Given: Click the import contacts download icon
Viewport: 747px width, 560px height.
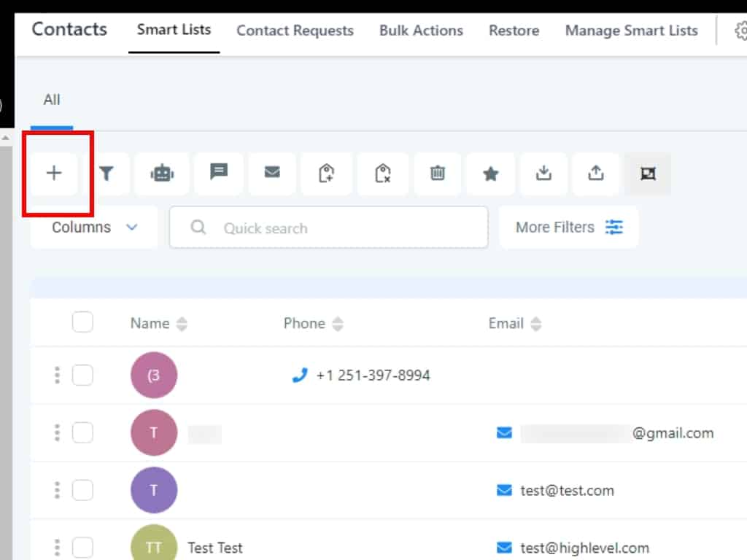Looking at the screenshot, I should pos(543,174).
